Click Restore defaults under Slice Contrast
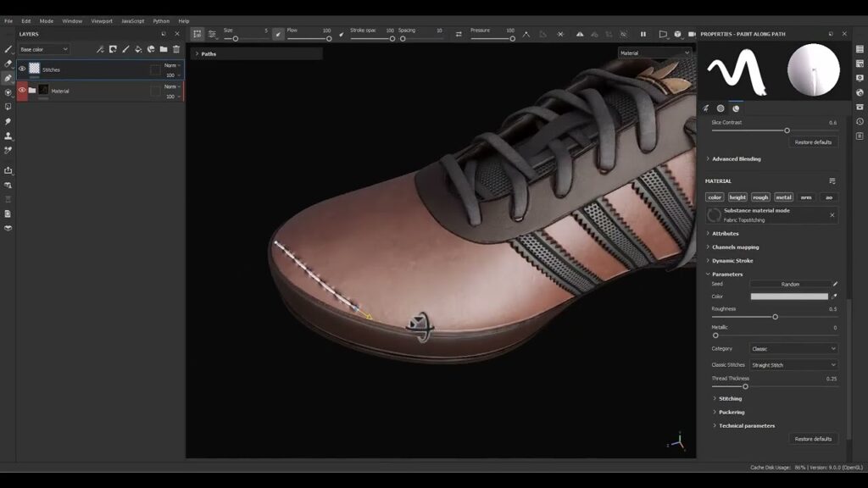 813,142
